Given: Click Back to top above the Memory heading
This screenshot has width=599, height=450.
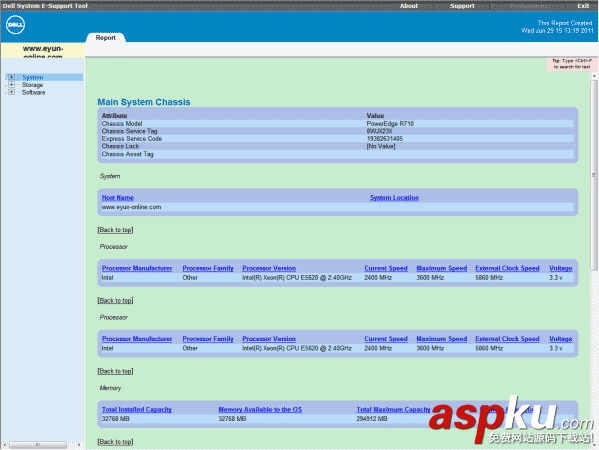Looking at the screenshot, I should coord(115,371).
